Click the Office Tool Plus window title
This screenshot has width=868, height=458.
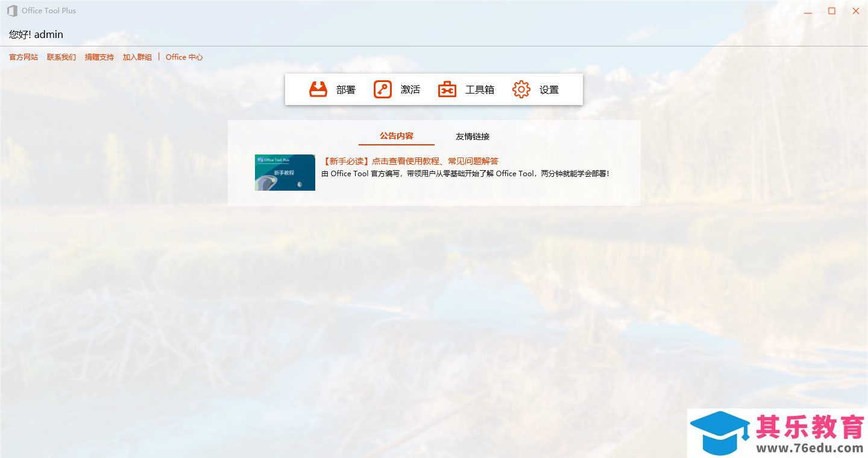[x=49, y=11]
